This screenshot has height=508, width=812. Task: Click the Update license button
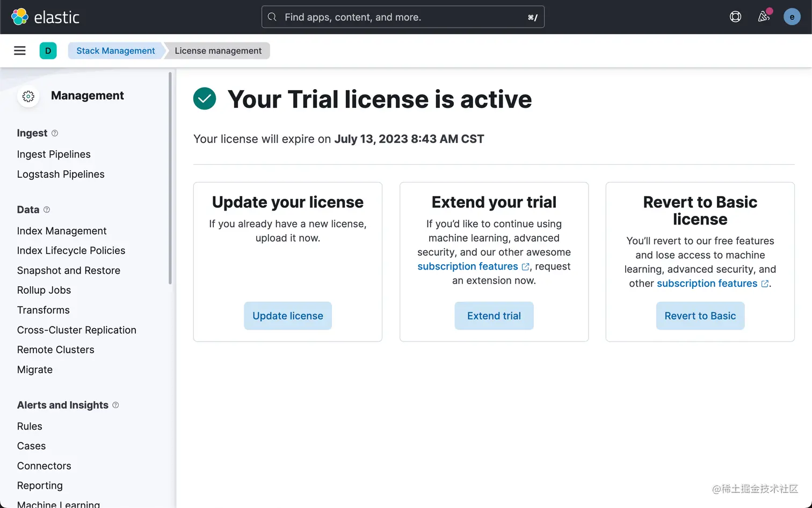(288, 316)
